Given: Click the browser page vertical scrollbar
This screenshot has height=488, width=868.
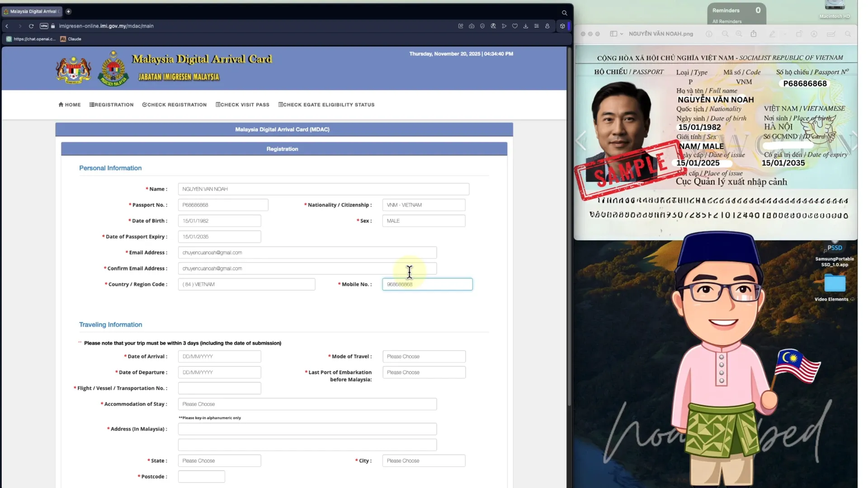Looking at the screenshot, I should coord(569,226).
